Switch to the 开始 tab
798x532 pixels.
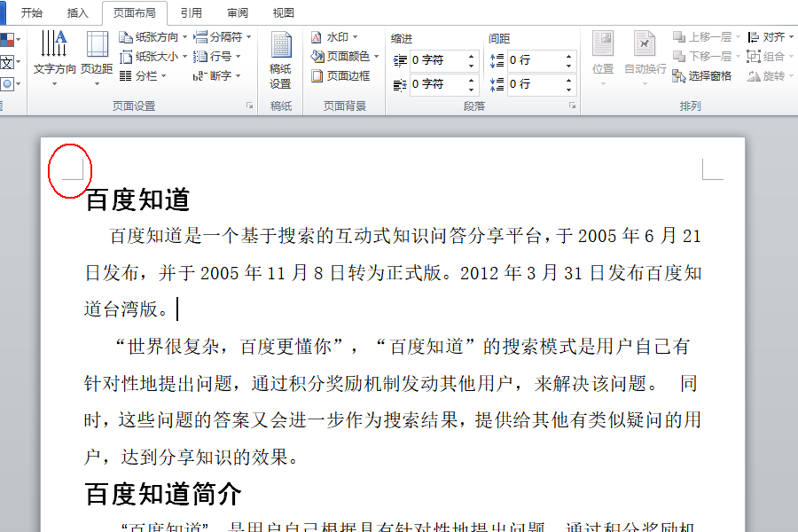tap(32, 12)
